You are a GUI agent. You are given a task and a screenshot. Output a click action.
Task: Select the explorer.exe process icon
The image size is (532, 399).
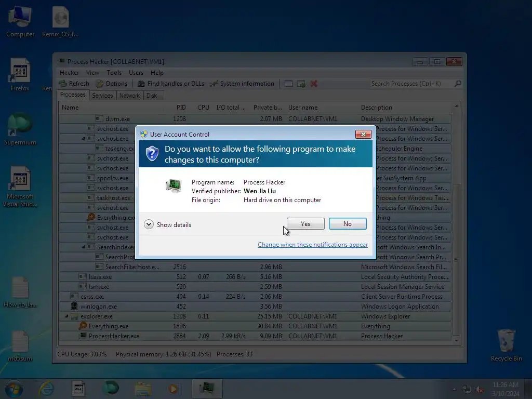74,316
